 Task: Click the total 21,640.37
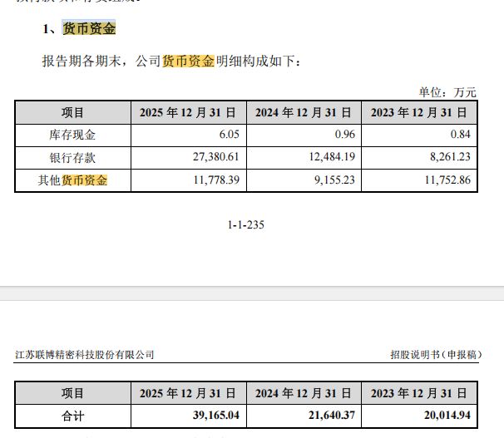coord(332,416)
